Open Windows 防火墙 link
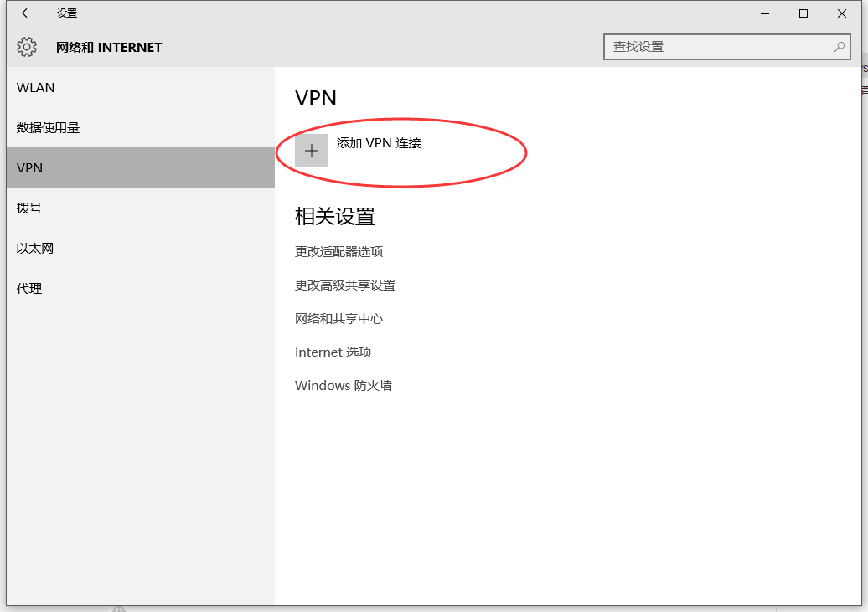 click(x=344, y=386)
